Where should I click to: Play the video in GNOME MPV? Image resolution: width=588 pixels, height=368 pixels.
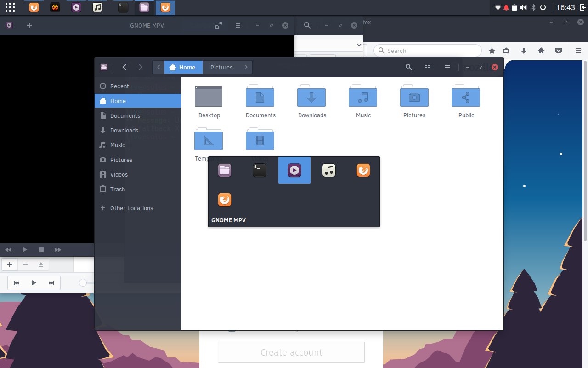click(25, 250)
